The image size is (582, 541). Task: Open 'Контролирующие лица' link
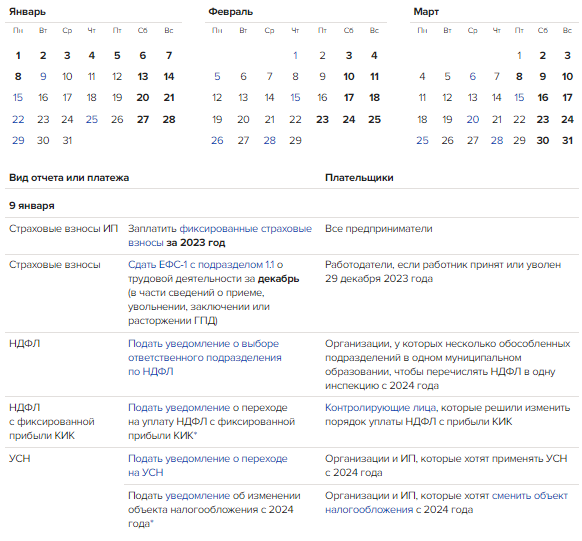point(380,408)
